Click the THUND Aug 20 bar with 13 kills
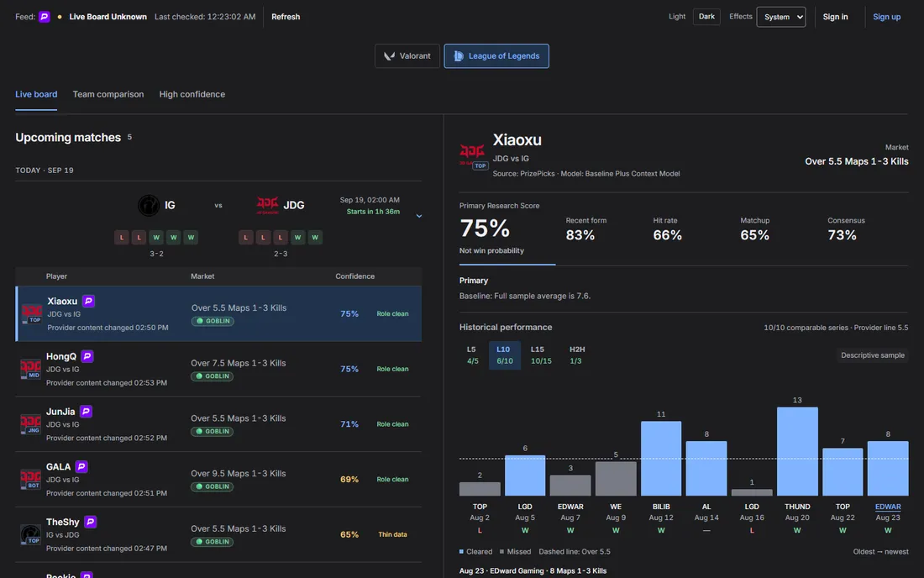The image size is (924, 578). [x=796, y=451]
